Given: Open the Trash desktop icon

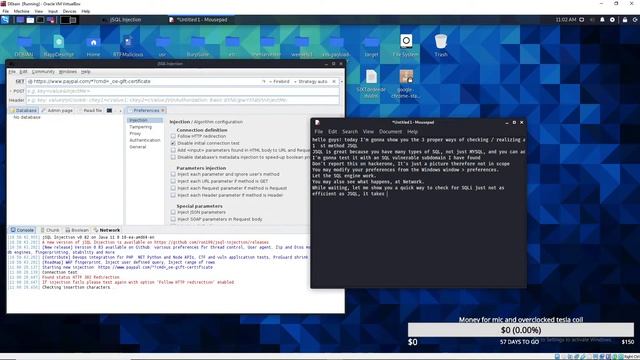Looking at the screenshot, I should [441, 45].
